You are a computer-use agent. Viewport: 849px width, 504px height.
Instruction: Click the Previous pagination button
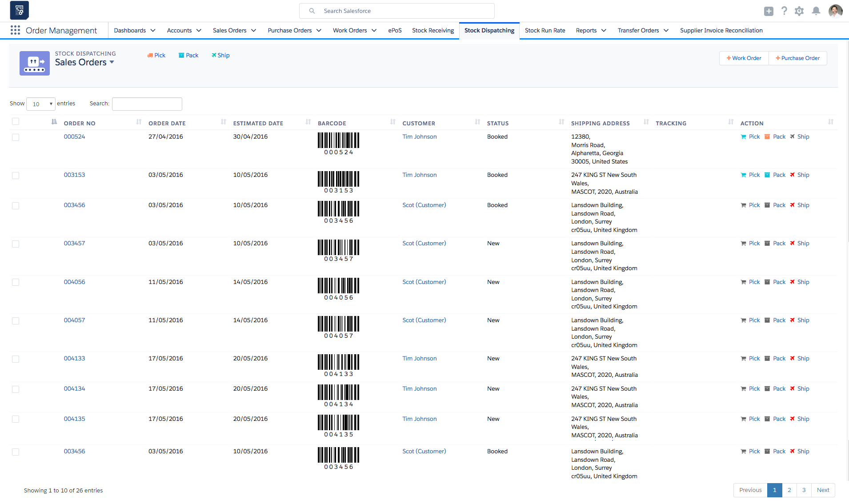click(750, 490)
